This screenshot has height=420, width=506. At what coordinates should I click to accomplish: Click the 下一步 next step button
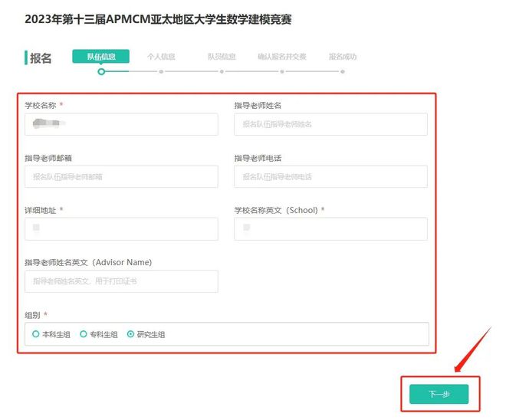point(439,394)
